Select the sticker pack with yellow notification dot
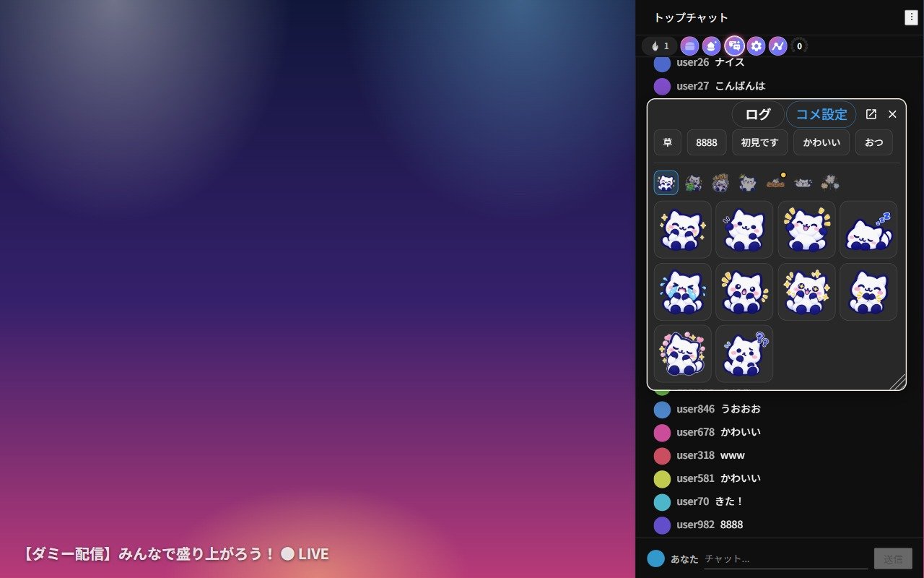 [775, 183]
